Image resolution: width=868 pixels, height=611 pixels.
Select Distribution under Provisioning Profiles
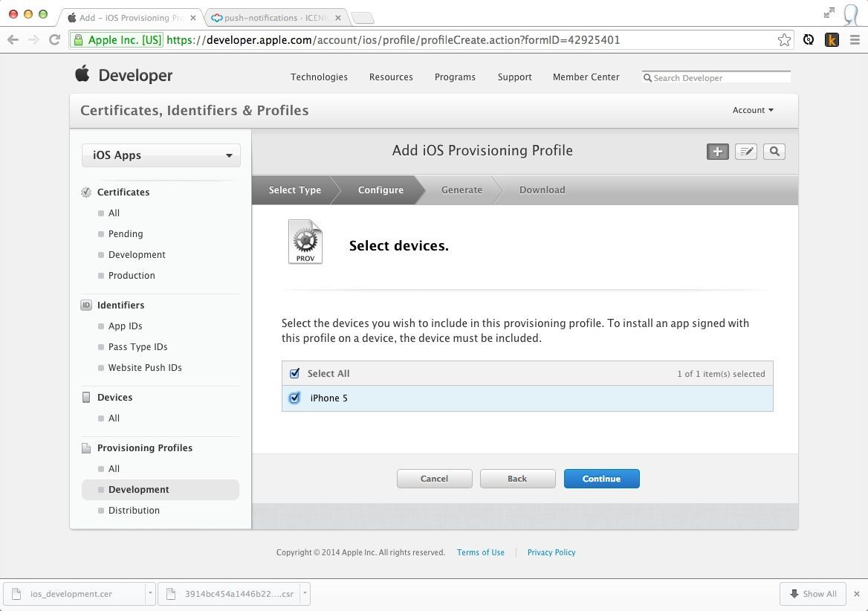134,510
